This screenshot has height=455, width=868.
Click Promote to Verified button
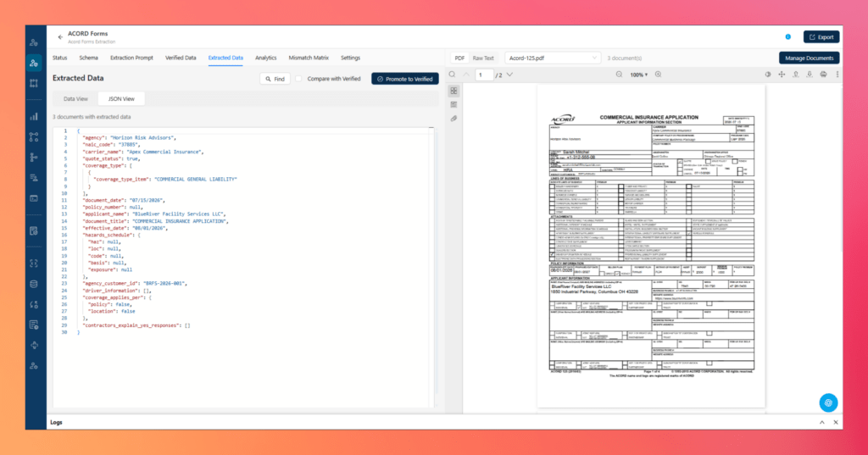tap(405, 79)
